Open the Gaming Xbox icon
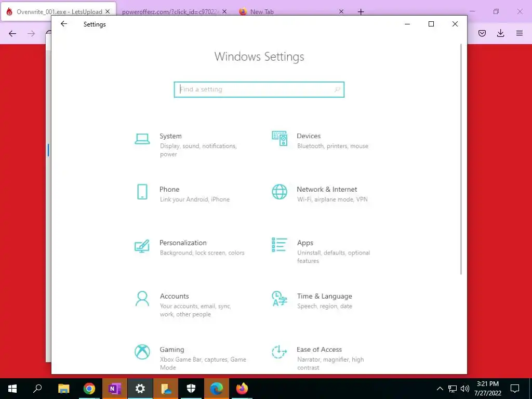This screenshot has height=399, width=532. pyautogui.click(x=142, y=352)
